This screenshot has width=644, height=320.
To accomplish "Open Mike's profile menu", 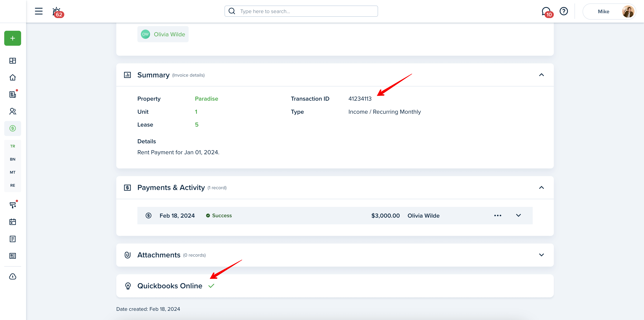I will click(x=609, y=12).
